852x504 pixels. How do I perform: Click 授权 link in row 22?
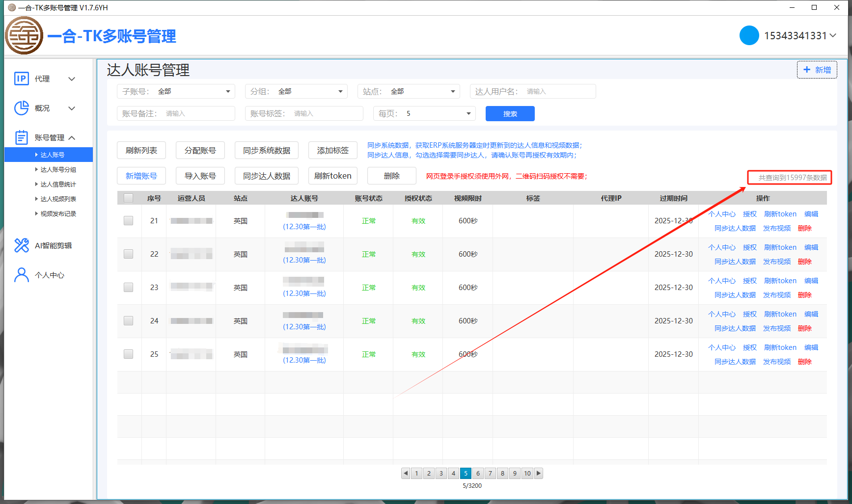tap(750, 247)
